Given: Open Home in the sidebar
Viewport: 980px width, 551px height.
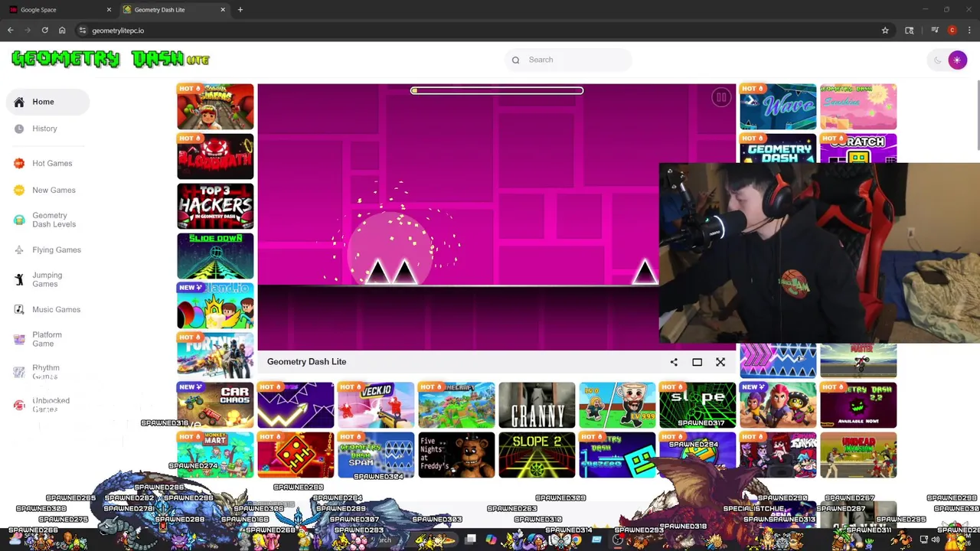Looking at the screenshot, I should pos(47,102).
